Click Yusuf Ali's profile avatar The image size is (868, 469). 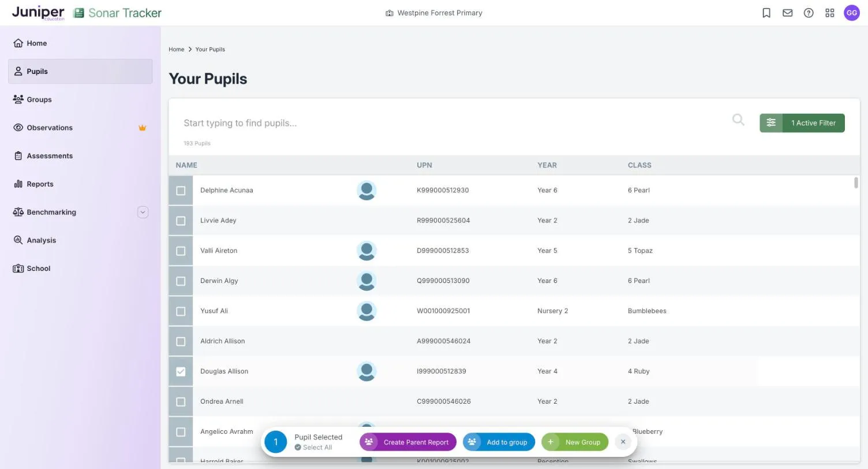[x=366, y=311]
